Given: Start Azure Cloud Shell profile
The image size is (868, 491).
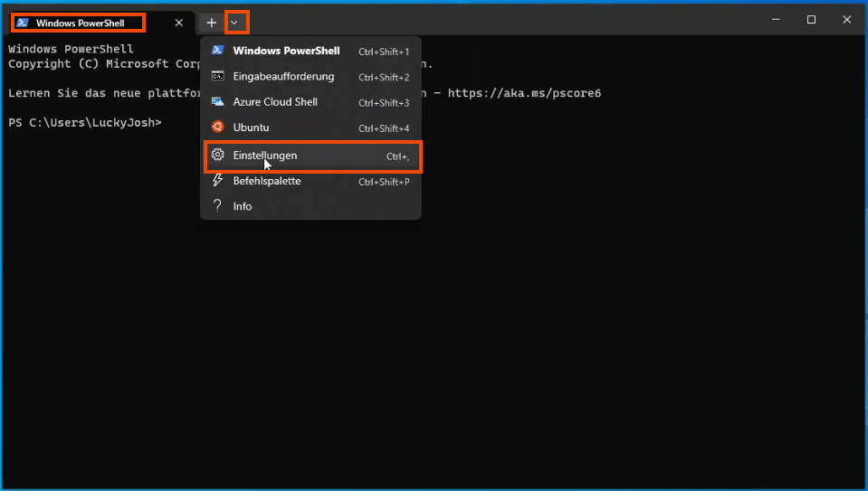Looking at the screenshot, I should point(310,102).
